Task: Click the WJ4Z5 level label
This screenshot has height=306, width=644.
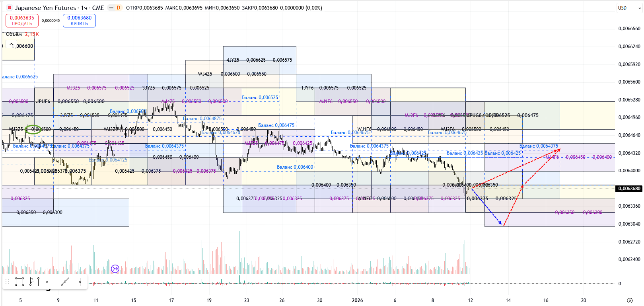Action: tap(205, 74)
